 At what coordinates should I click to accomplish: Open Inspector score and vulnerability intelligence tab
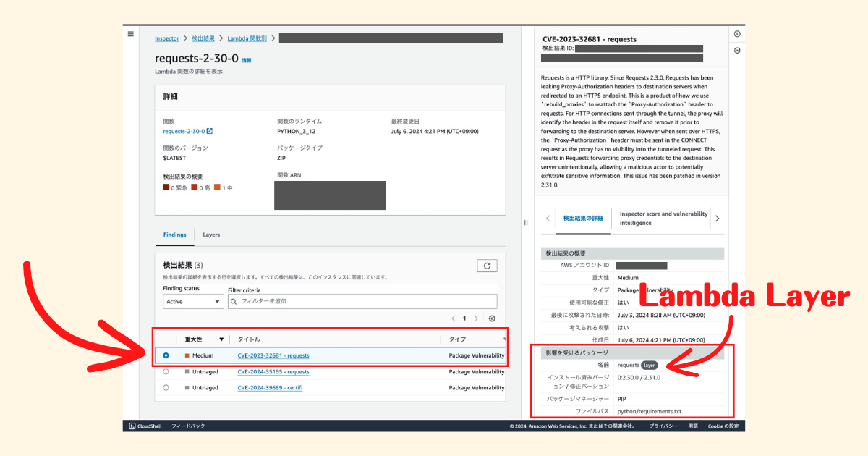coord(663,219)
